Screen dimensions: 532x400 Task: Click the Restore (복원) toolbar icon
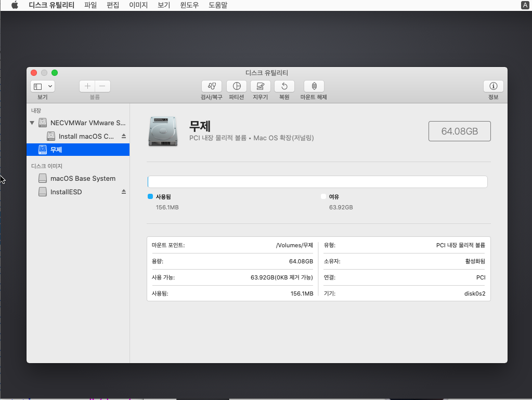pyautogui.click(x=284, y=86)
